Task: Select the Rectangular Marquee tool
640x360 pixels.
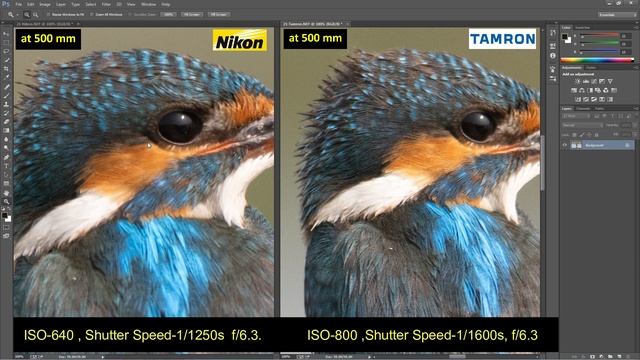Action: 6,42
